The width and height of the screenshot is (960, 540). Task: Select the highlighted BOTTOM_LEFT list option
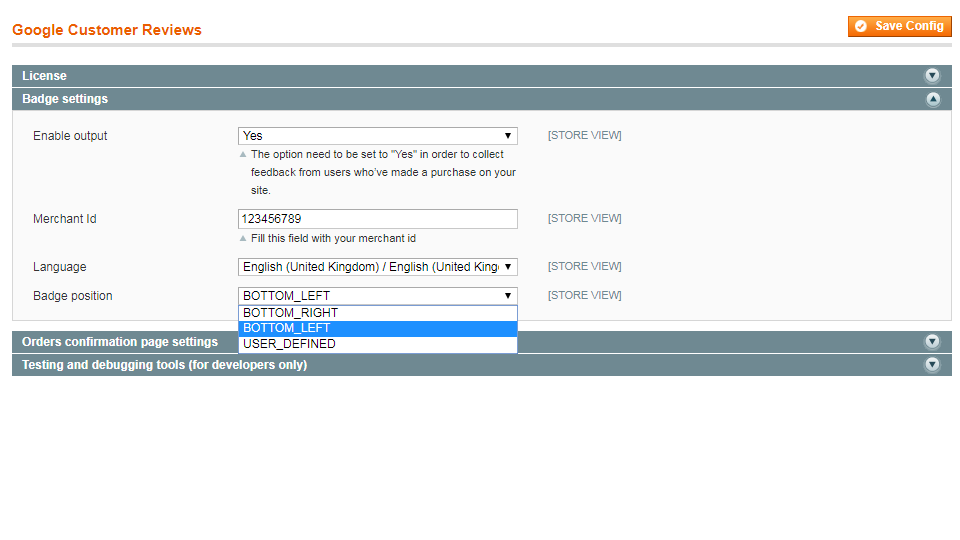378,328
